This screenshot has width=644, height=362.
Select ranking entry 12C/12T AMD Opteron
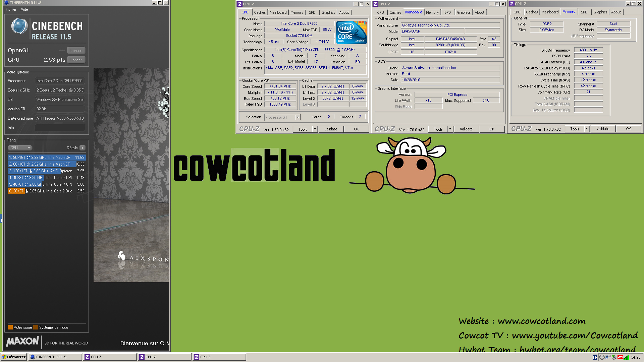[x=47, y=171]
